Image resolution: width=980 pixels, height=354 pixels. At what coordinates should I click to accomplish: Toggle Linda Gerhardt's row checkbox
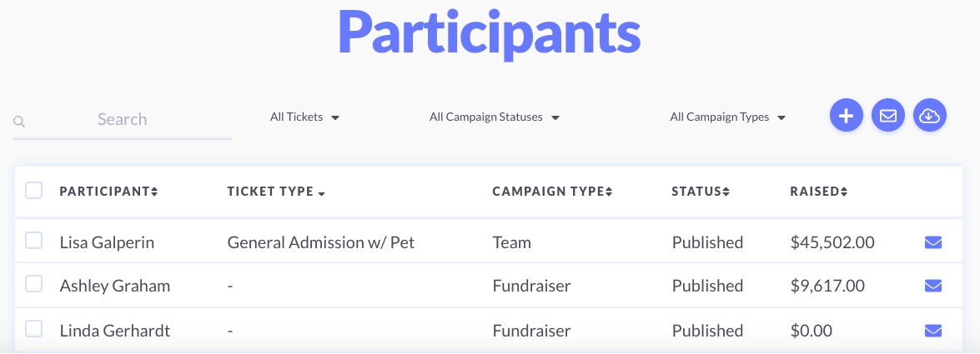33,328
